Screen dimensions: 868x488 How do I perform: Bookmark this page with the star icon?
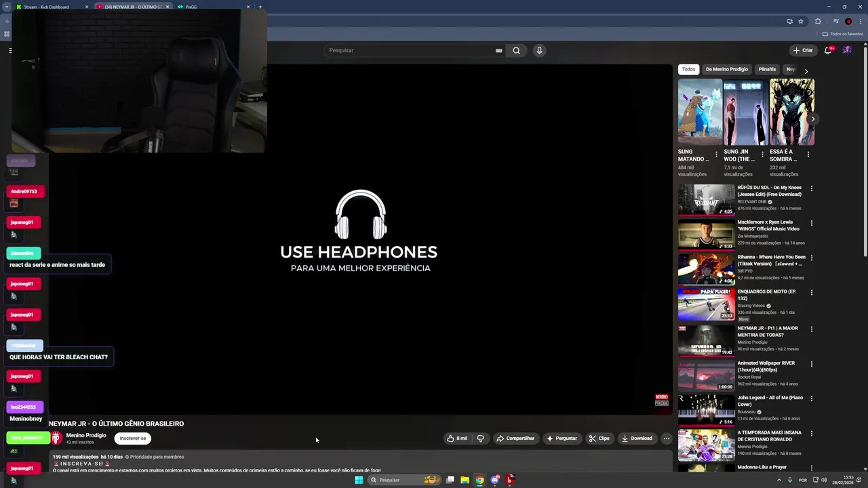coord(801,21)
